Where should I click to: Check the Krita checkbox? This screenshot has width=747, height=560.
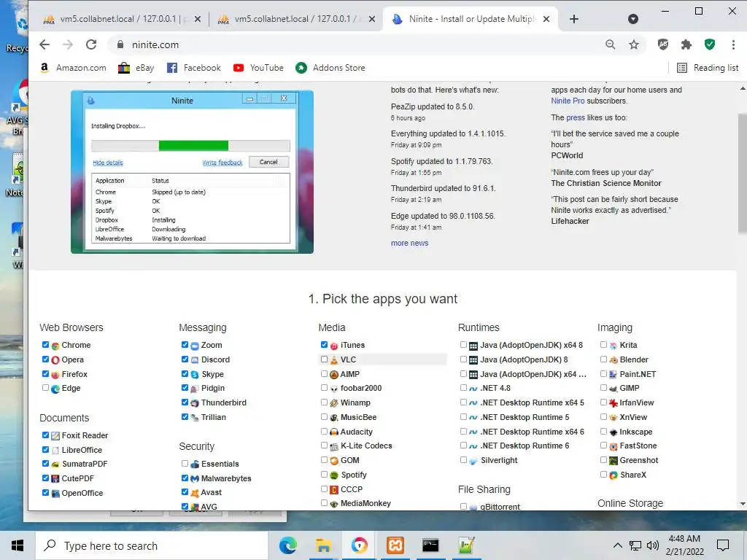coord(603,345)
